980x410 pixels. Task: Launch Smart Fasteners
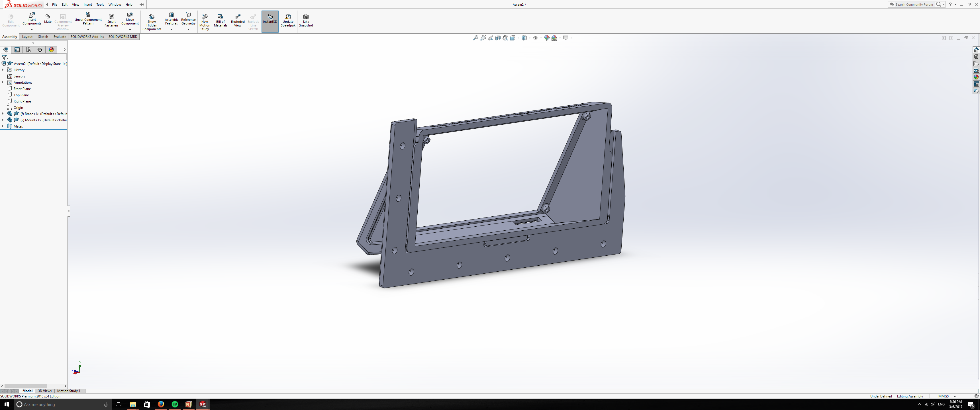coord(111,20)
